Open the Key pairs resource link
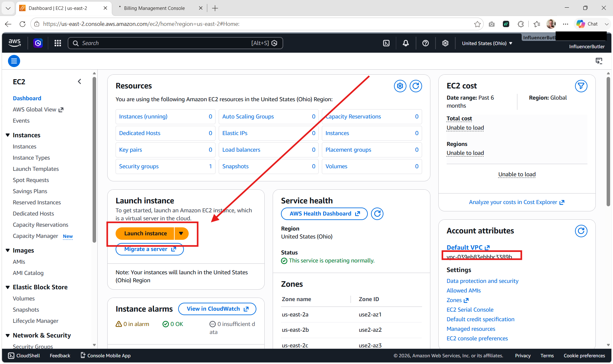 pos(131,150)
